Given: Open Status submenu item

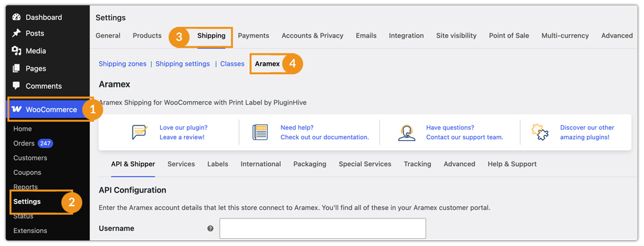Looking at the screenshot, I should [x=23, y=216].
